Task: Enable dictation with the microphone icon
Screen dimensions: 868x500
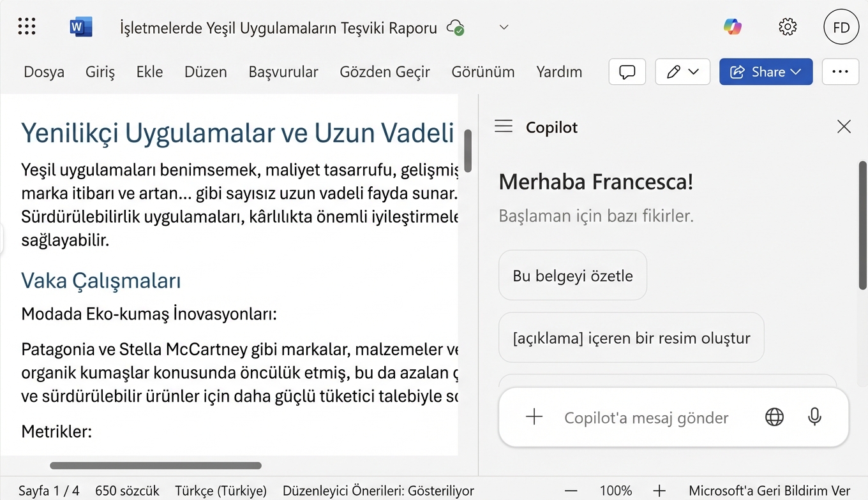Action: [x=814, y=417]
